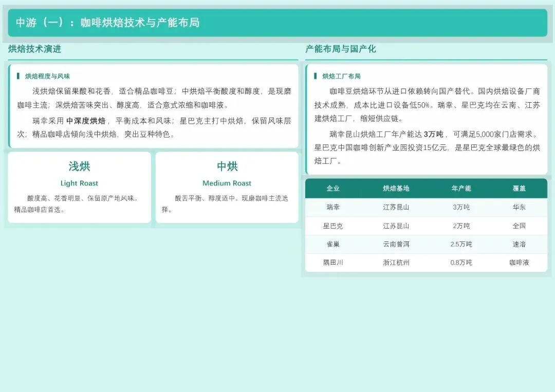Click the table header '企业'
The image size is (555, 392).
(332, 188)
